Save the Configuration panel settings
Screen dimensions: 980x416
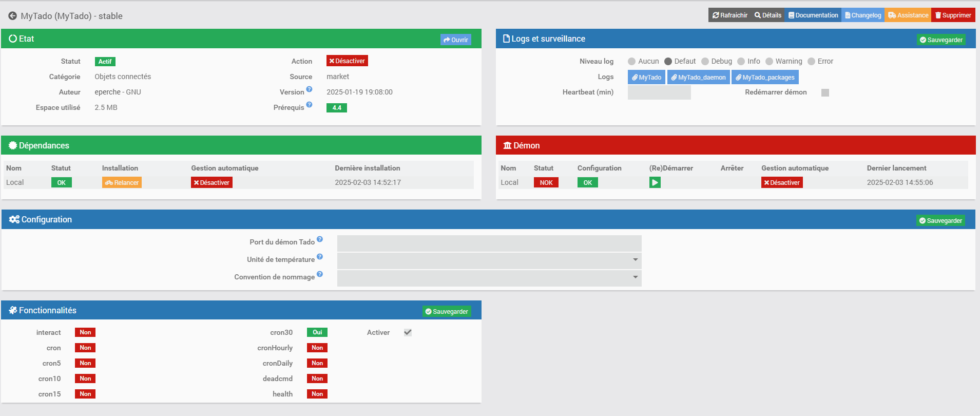click(940, 220)
